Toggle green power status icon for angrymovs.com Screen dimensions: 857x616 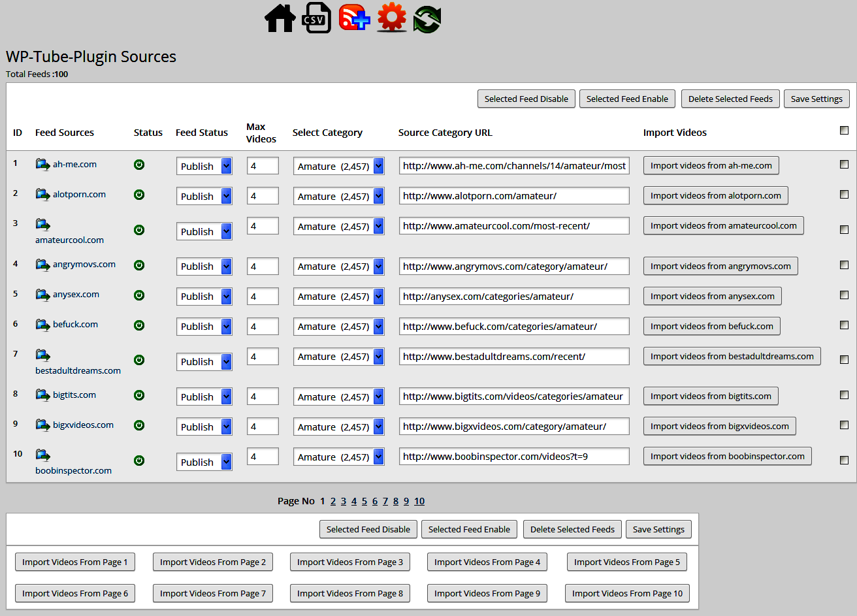139,265
